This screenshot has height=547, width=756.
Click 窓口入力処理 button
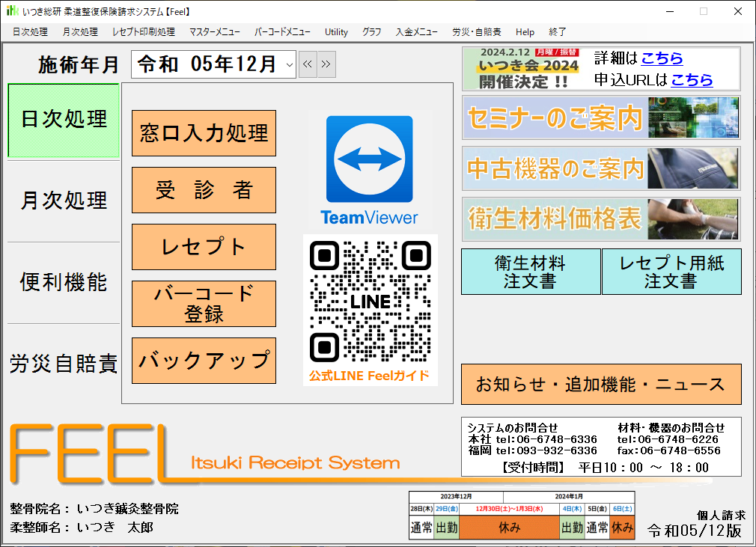204,133
